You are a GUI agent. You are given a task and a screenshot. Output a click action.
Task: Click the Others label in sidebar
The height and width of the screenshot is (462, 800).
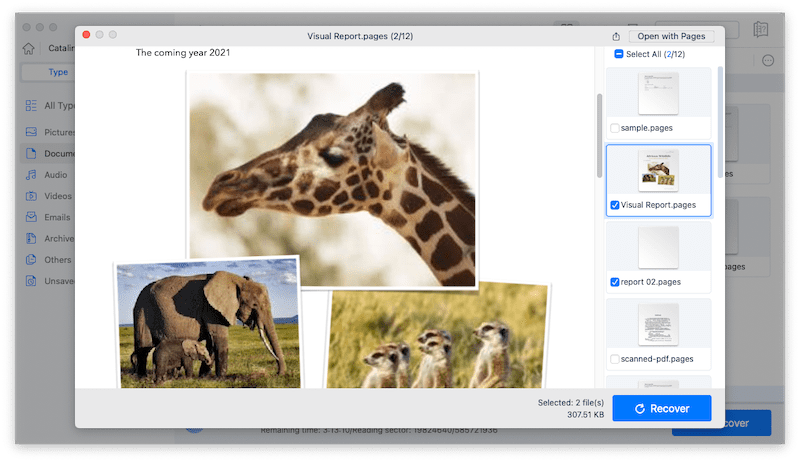point(58,260)
